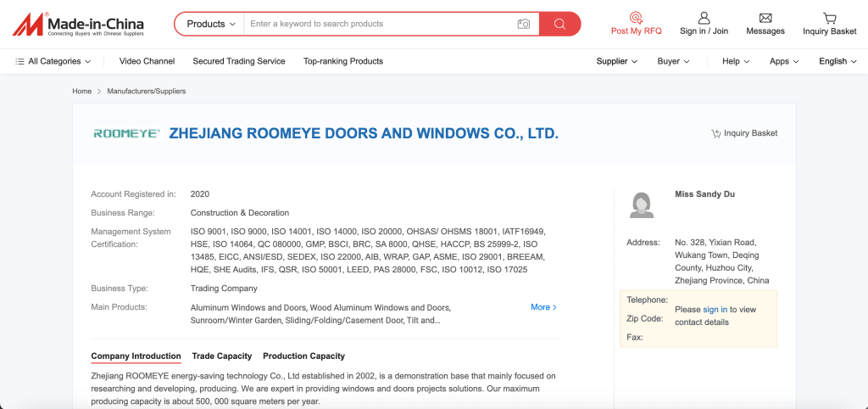Viewport: 868px width, 409px height.
Task: Click Sign in / Join text
Action: click(704, 31)
